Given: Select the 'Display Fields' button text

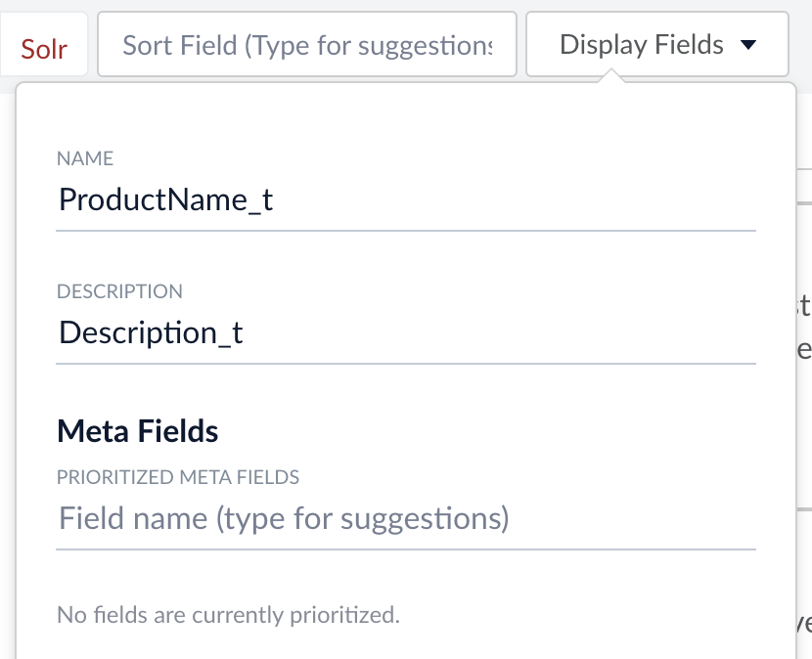Looking at the screenshot, I should pos(641,45).
